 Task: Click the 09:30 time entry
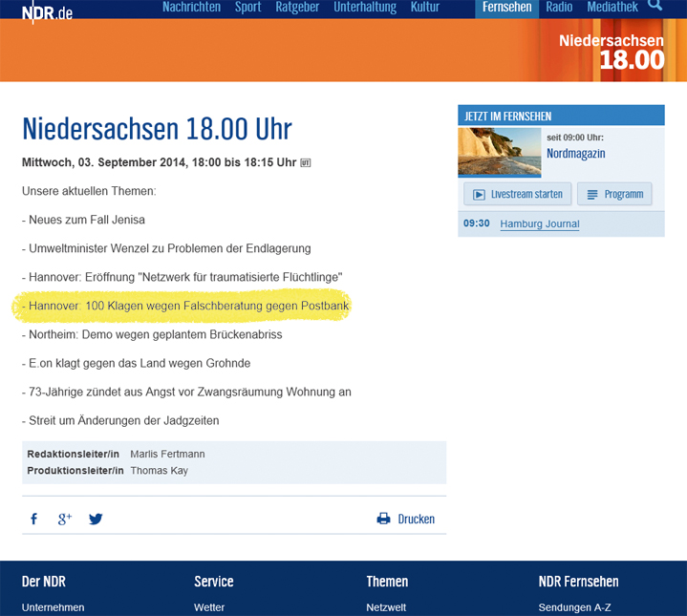pyautogui.click(x=476, y=223)
